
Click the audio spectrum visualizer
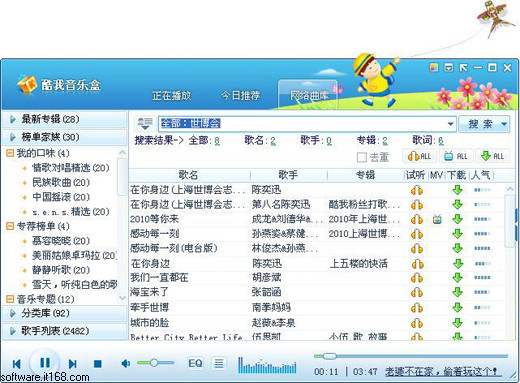tap(267, 365)
